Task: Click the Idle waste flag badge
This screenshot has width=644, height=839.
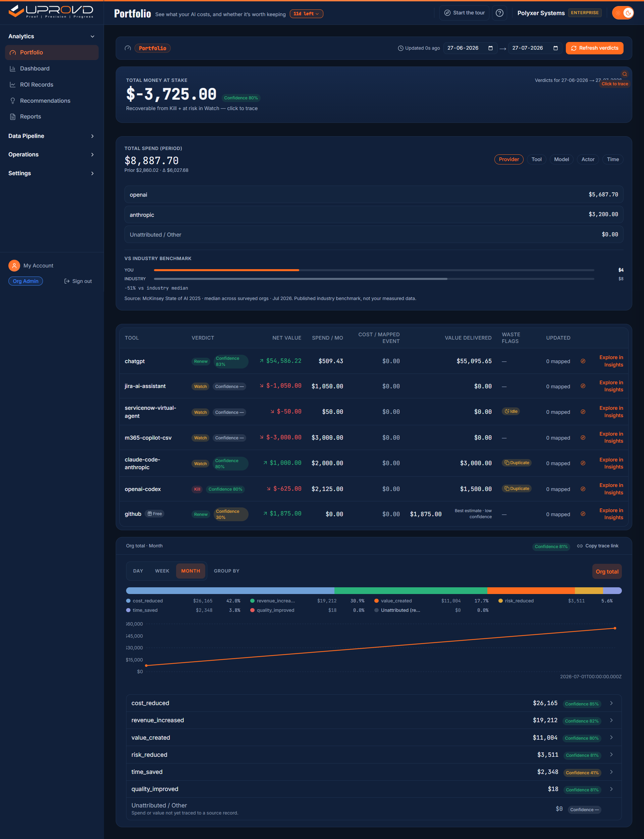Action: click(x=511, y=411)
